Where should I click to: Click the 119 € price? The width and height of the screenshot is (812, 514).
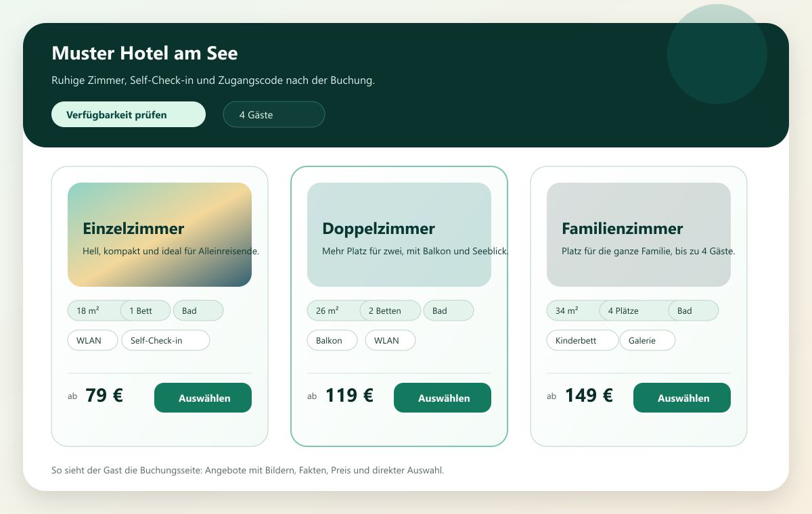click(349, 395)
